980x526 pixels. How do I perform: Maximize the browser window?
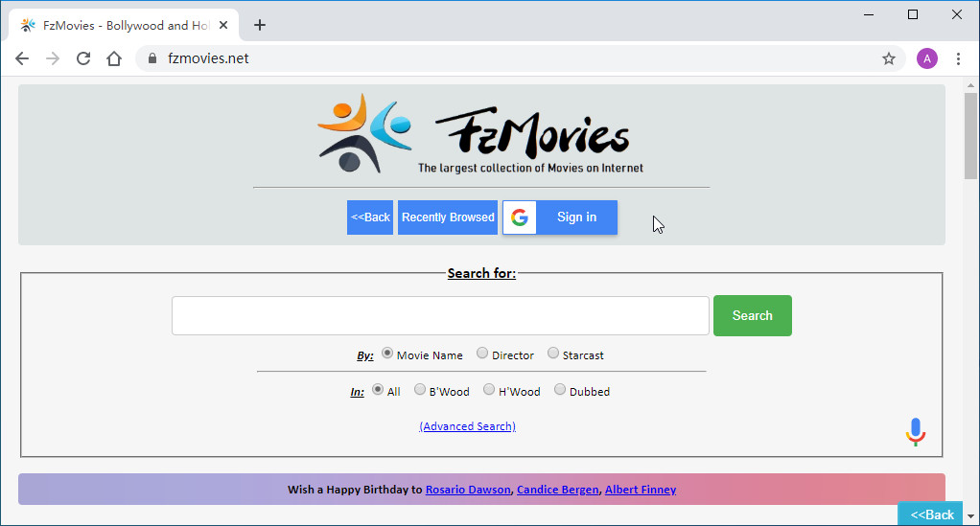[x=913, y=14]
